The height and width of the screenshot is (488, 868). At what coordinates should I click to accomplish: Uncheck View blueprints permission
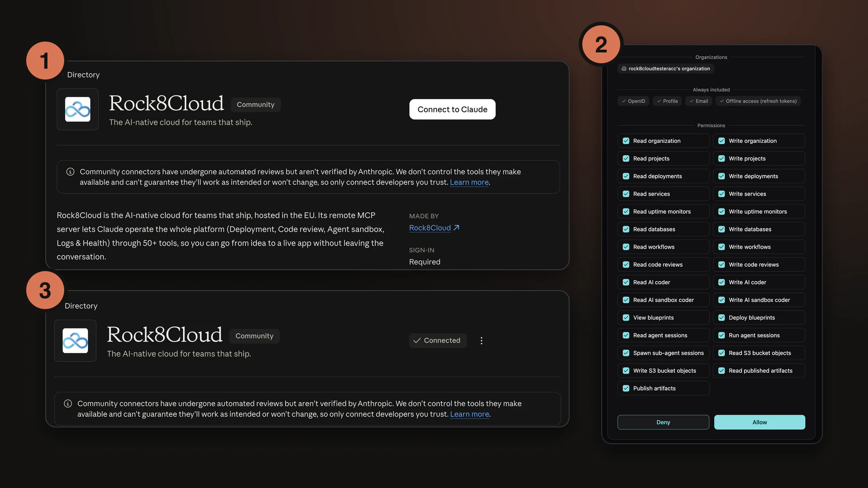click(x=626, y=318)
